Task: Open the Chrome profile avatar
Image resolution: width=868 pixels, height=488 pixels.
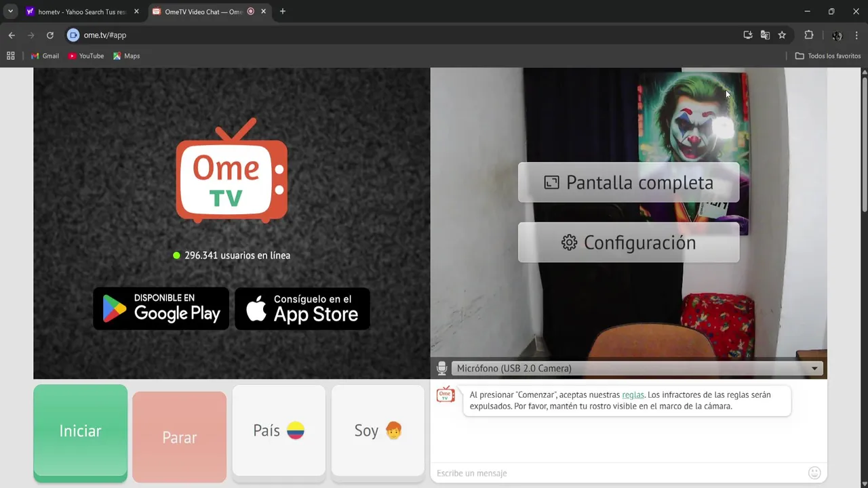Action: [x=837, y=35]
